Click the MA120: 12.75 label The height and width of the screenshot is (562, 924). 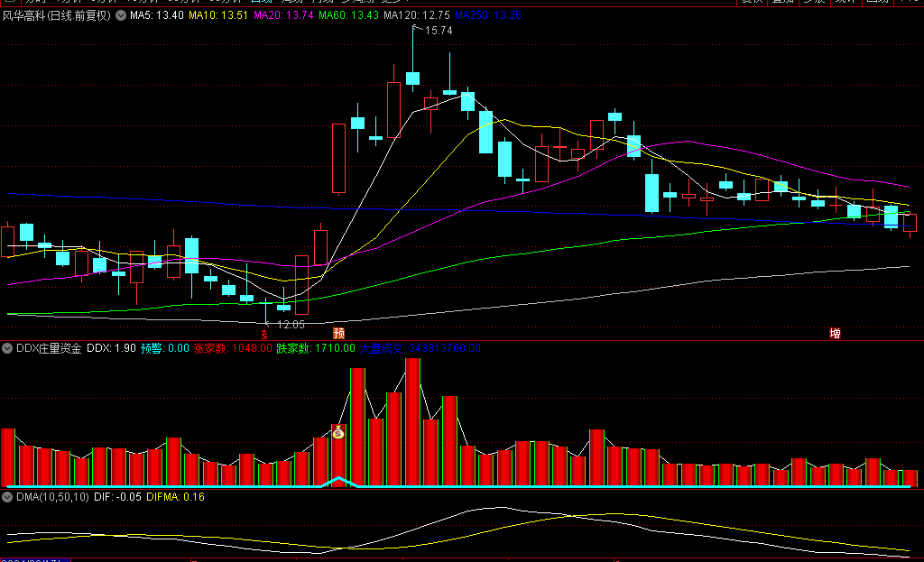pos(417,15)
